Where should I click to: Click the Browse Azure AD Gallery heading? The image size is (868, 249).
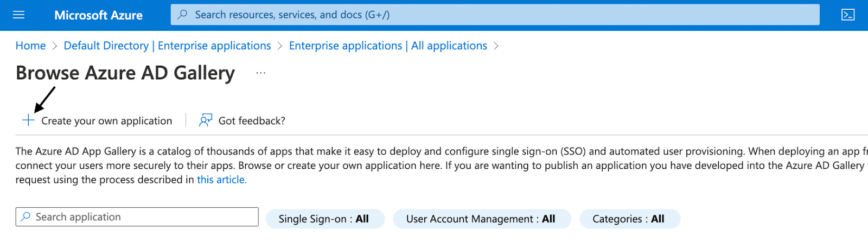click(125, 73)
